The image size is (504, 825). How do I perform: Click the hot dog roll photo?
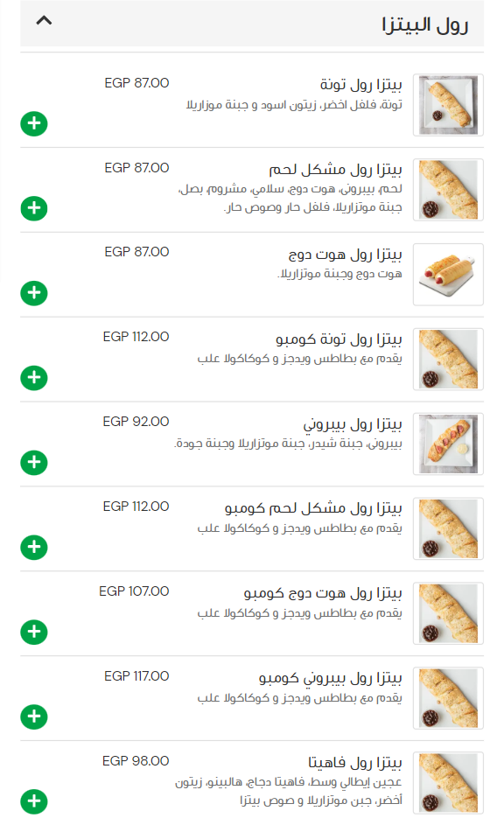coord(448,275)
